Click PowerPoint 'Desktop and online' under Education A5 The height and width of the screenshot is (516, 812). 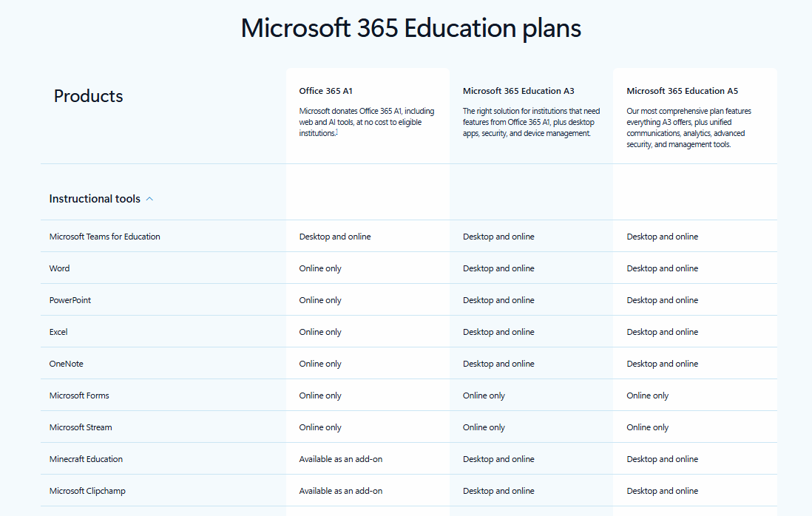tap(663, 300)
